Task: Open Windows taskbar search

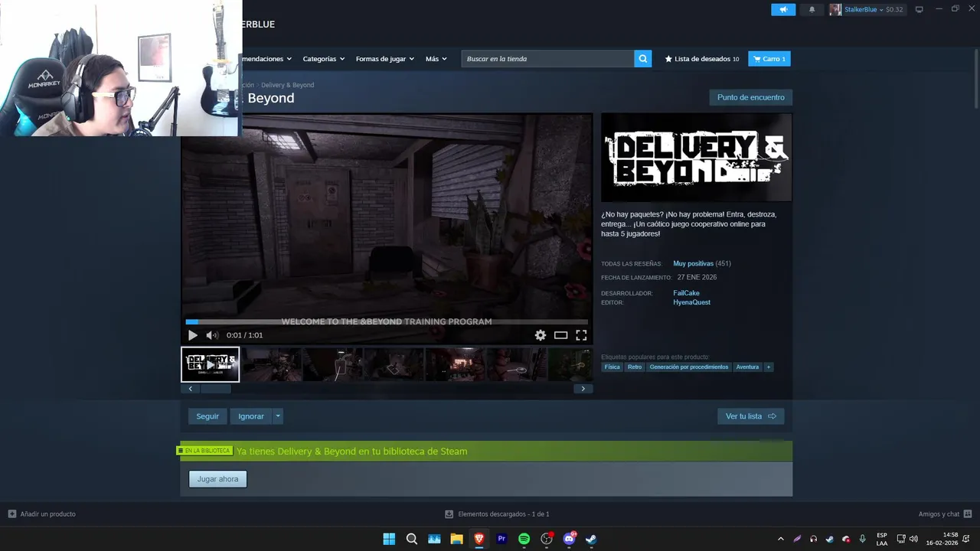Action: pos(412,539)
